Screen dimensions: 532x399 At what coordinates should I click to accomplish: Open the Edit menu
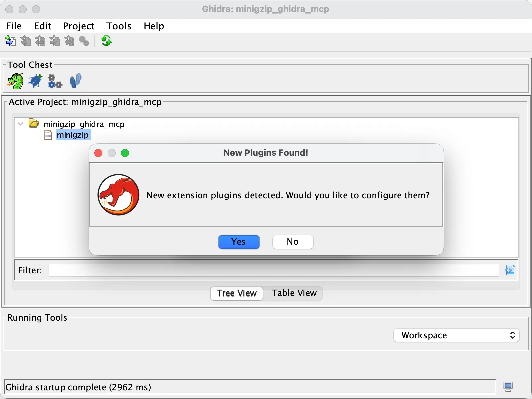pyautogui.click(x=43, y=26)
